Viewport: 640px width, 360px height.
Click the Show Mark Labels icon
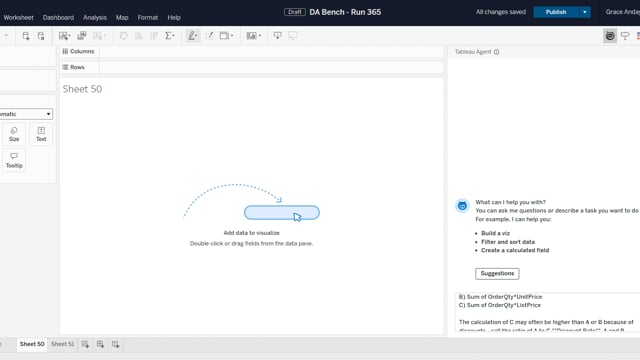click(209, 36)
